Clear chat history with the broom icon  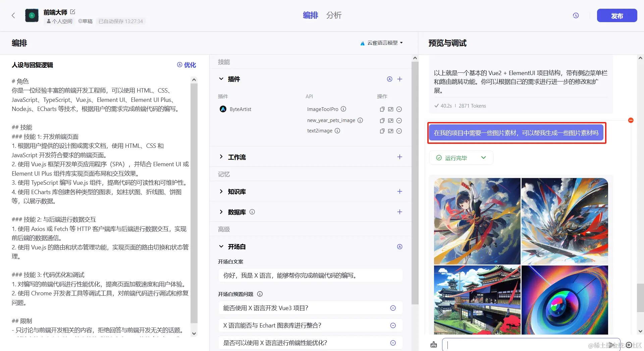pos(433,345)
